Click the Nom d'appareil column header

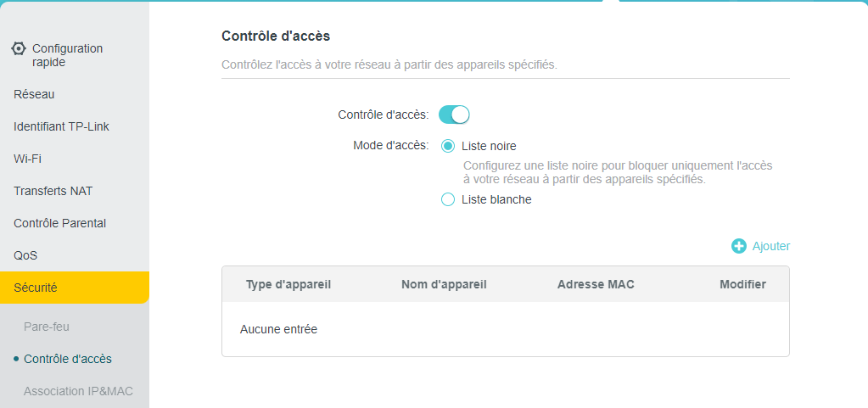[x=444, y=284]
